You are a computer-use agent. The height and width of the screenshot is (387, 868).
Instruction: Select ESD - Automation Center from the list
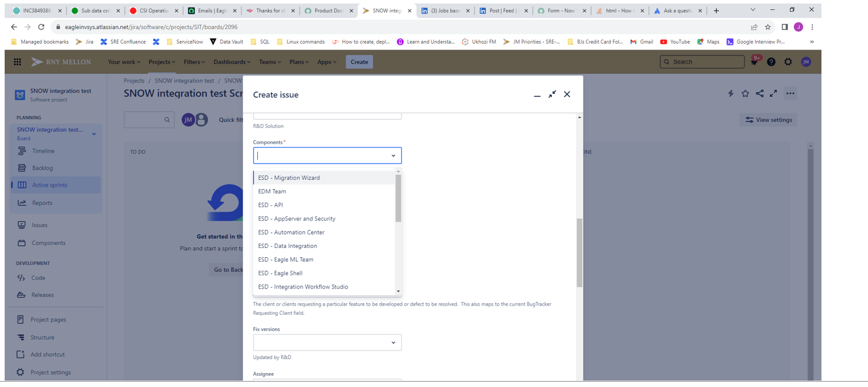291,232
